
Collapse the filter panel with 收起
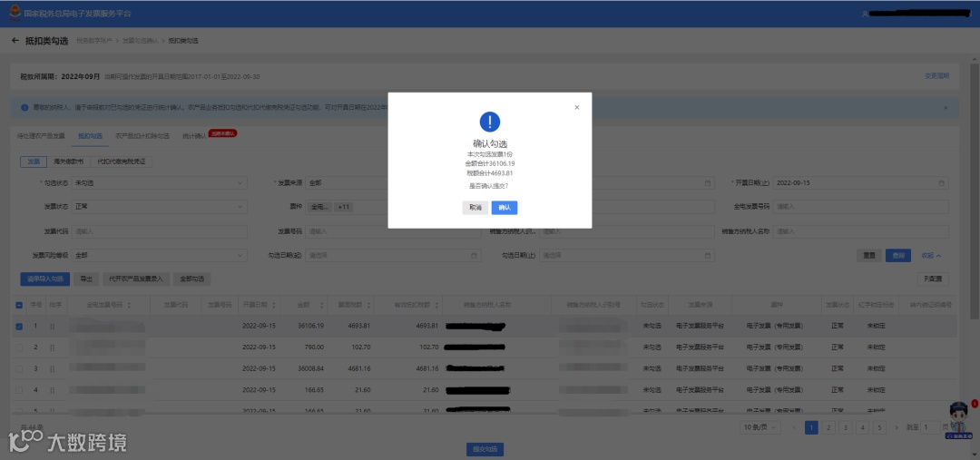pos(931,256)
